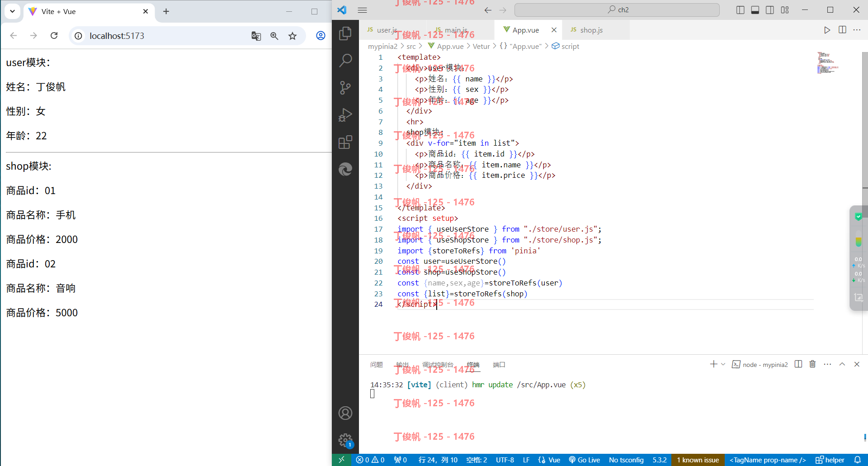Close the terminal panel
Image resolution: width=868 pixels, height=466 pixels.
tap(857, 364)
